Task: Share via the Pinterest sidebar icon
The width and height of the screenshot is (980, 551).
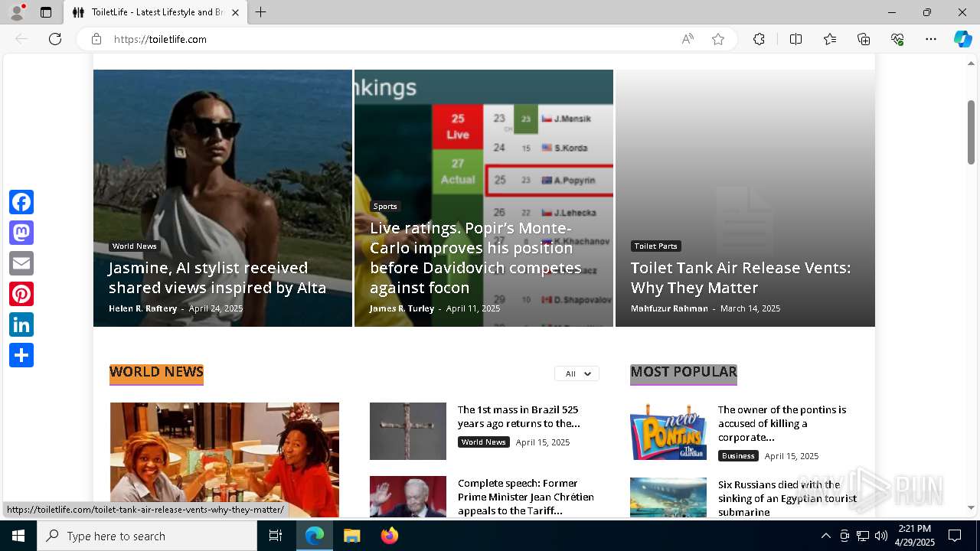Action: [21, 294]
